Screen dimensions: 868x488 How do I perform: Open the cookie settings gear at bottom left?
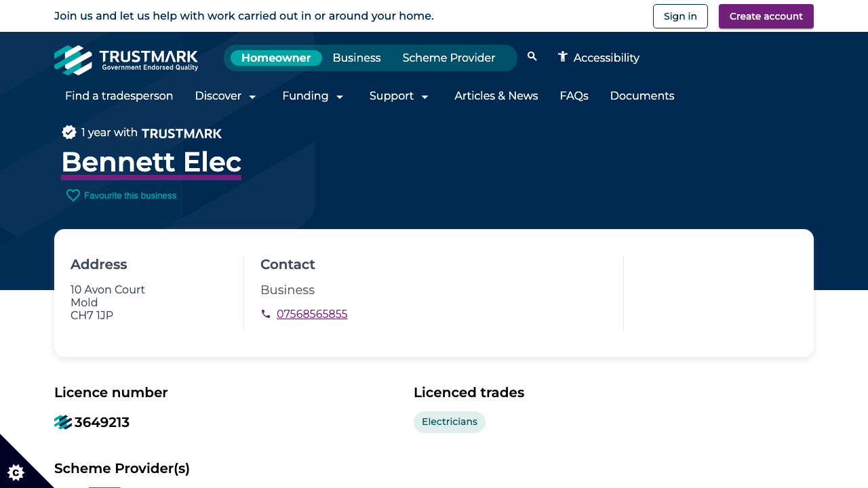(16, 472)
